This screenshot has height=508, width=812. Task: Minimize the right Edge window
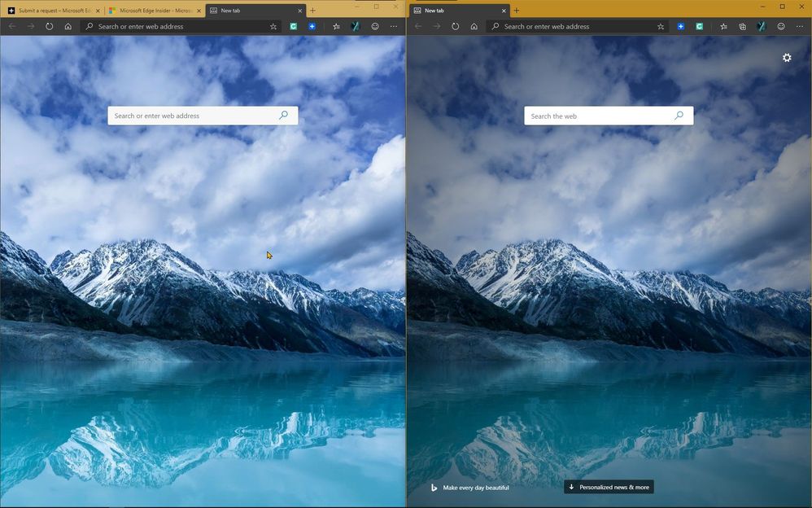pyautogui.click(x=763, y=7)
